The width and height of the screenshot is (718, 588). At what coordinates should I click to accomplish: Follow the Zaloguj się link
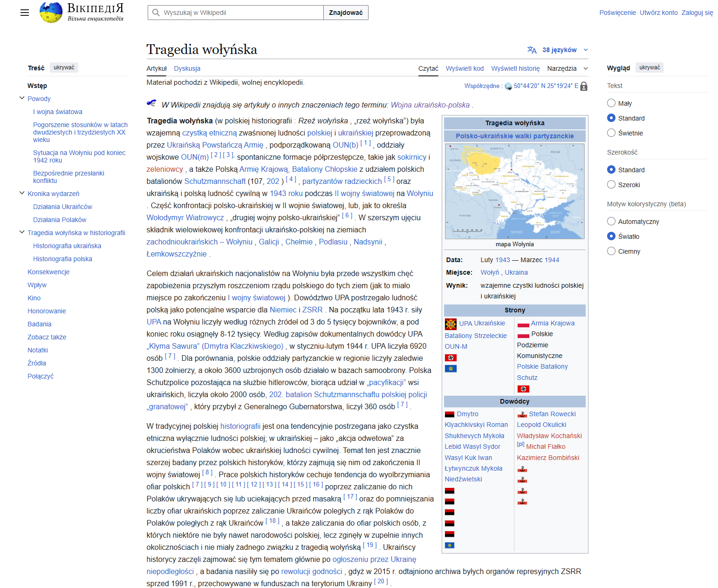697,13
